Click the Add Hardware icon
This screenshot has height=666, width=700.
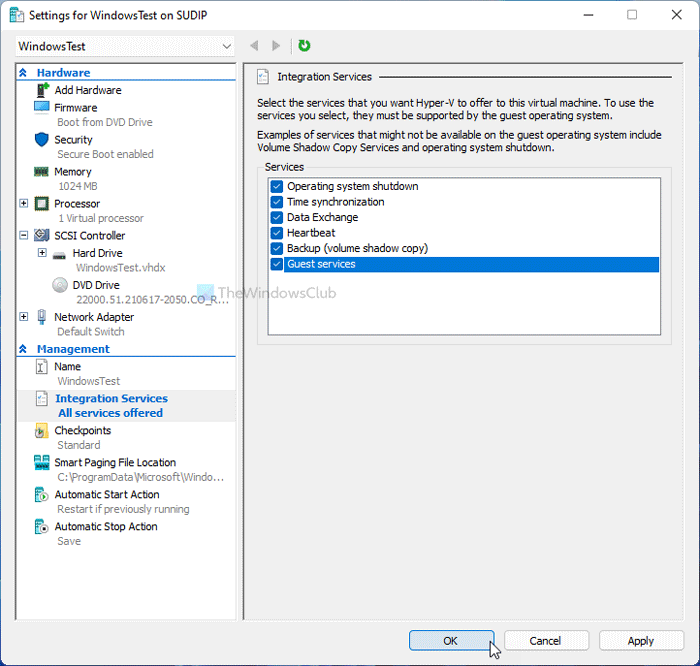(x=42, y=90)
